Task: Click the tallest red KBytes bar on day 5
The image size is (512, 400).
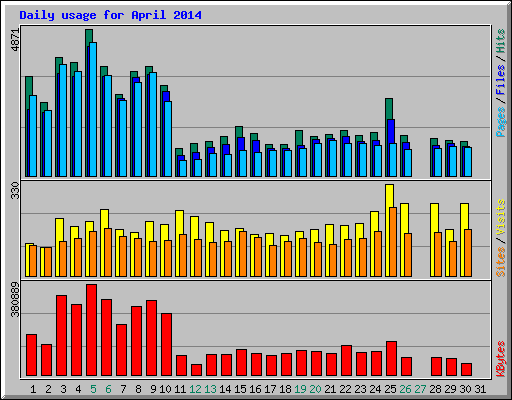Action: click(91, 330)
